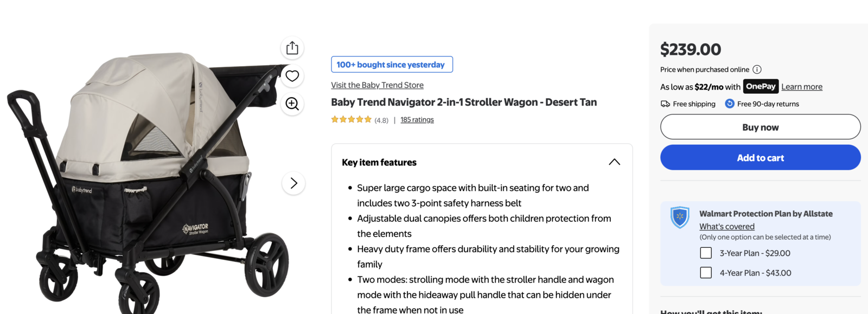
Task: Open the 185 ratings link
Action: 417,120
